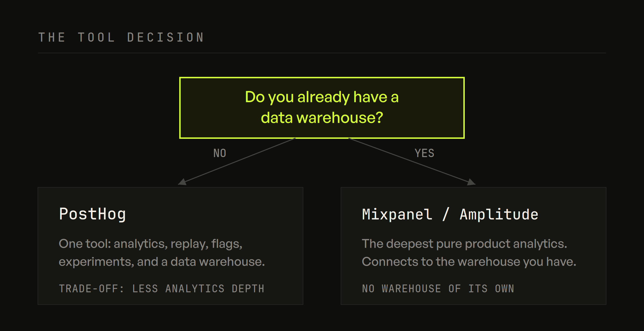Click the divider under the title
644x331 pixels.
(322, 53)
